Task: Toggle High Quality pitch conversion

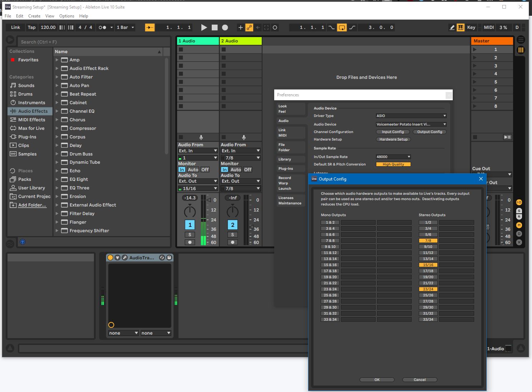Action: 393,164
